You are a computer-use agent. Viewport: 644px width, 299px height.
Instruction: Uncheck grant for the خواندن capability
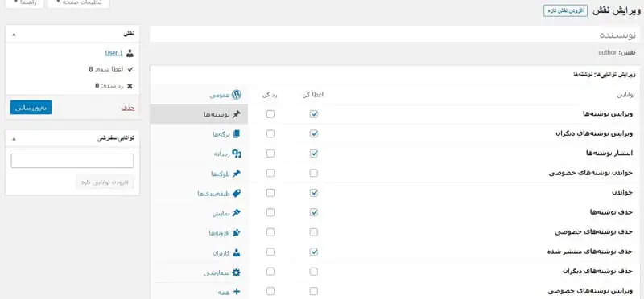tap(314, 193)
